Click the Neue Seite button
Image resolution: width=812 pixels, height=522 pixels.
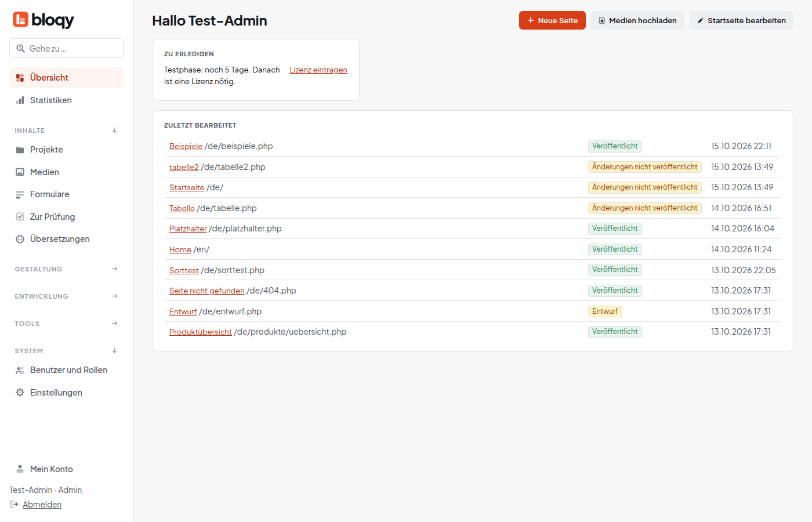tap(552, 20)
